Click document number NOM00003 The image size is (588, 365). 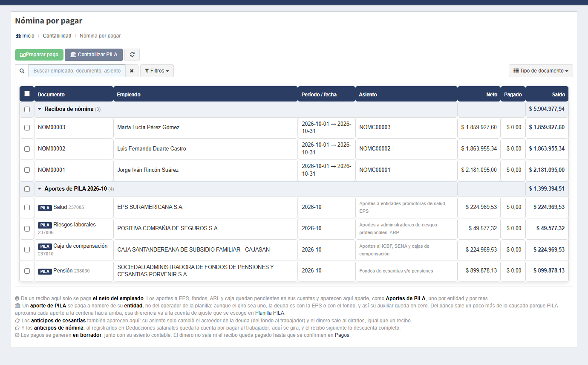point(52,127)
